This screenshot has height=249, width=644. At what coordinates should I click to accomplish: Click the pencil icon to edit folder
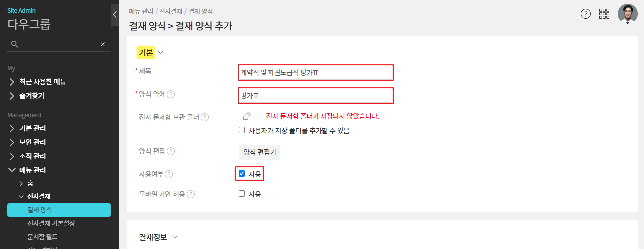click(247, 116)
